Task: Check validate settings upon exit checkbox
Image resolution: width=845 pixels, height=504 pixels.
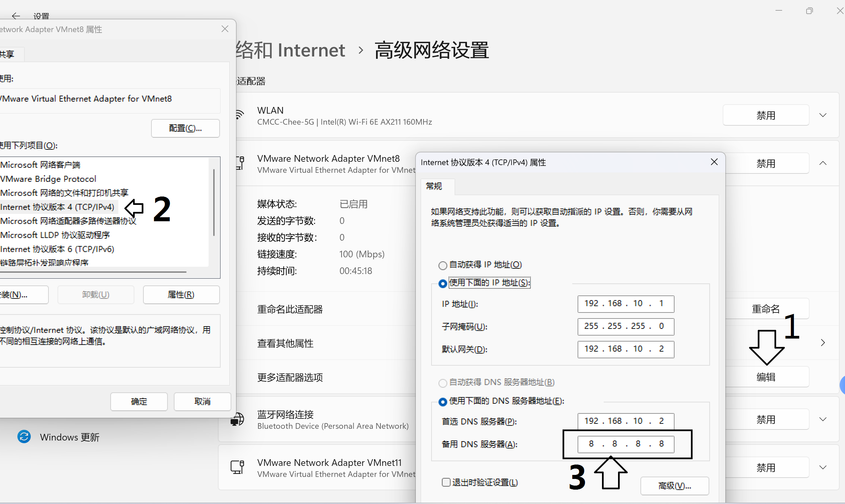Action: coord(446,482)
